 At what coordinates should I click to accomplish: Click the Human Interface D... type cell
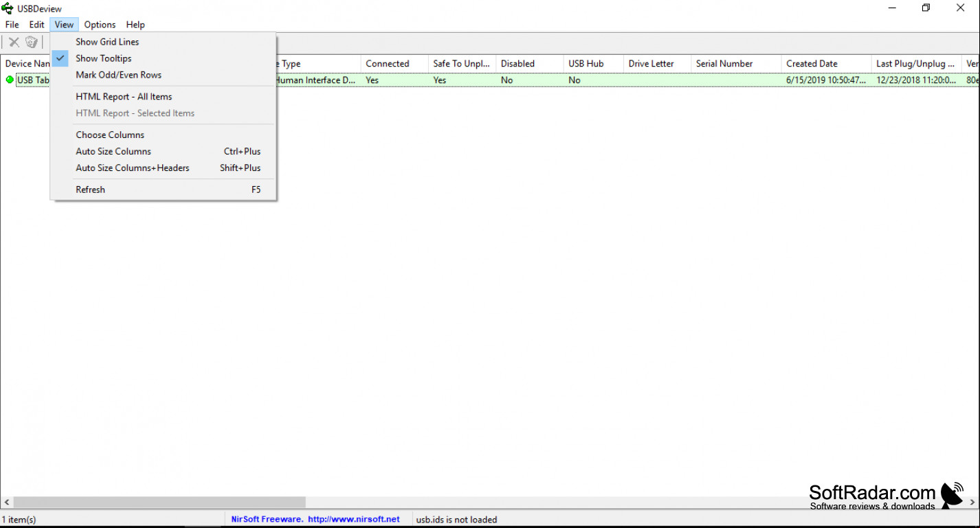pos(315,80)
